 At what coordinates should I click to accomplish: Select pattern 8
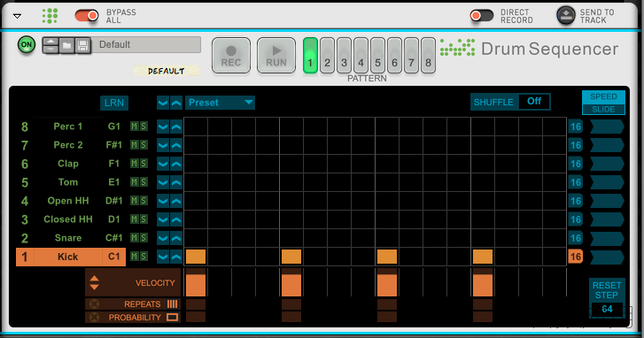coord(429,56)
